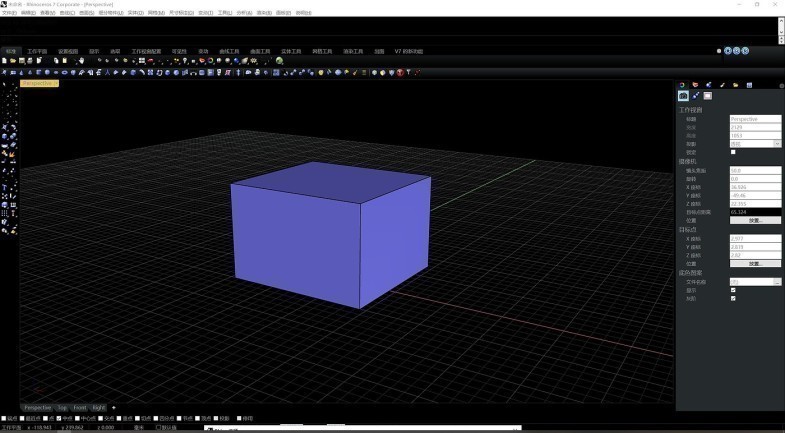Add a viewport tab with plus icon
The height and width of the screenshot is (433, 785).
[x=114, y=408]
